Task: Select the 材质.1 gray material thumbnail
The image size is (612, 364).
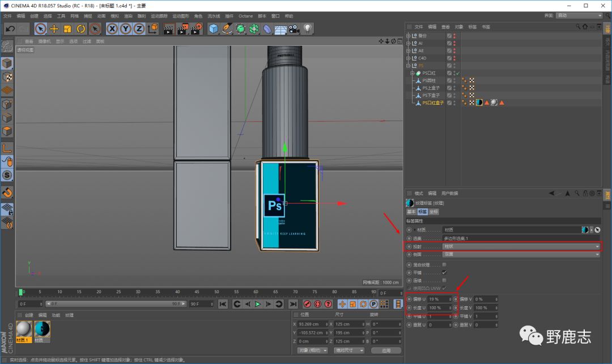Action: click(25, 329)
